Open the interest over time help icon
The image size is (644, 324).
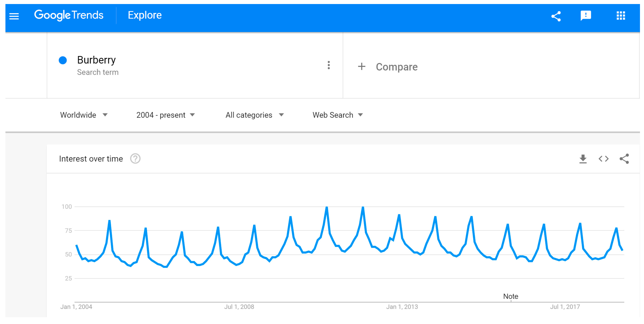tap(135, 159)
